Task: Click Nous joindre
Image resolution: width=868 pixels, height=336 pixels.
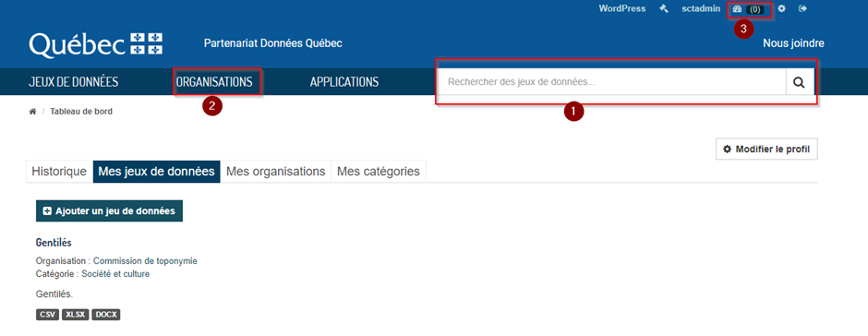Action: [x=793, y=43]
